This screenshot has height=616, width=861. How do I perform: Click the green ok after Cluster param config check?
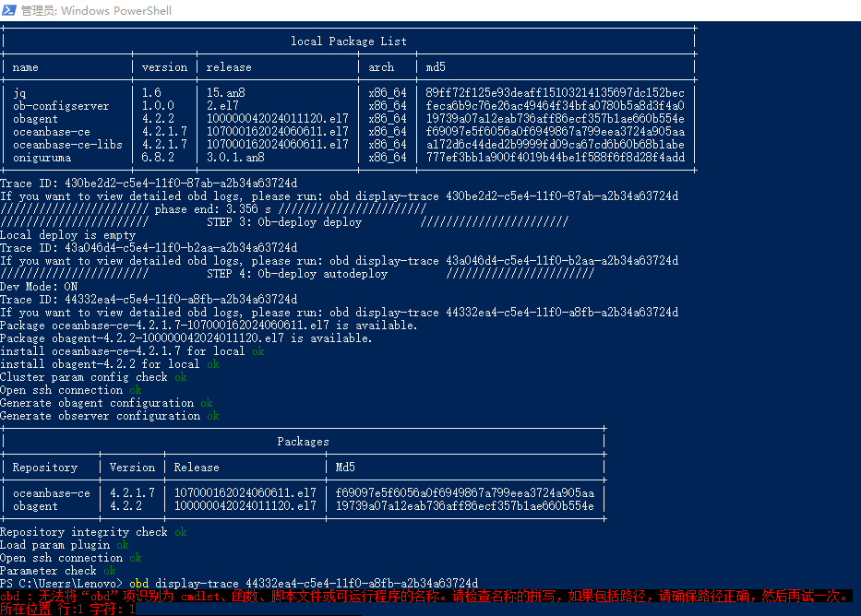click(181, 377)
